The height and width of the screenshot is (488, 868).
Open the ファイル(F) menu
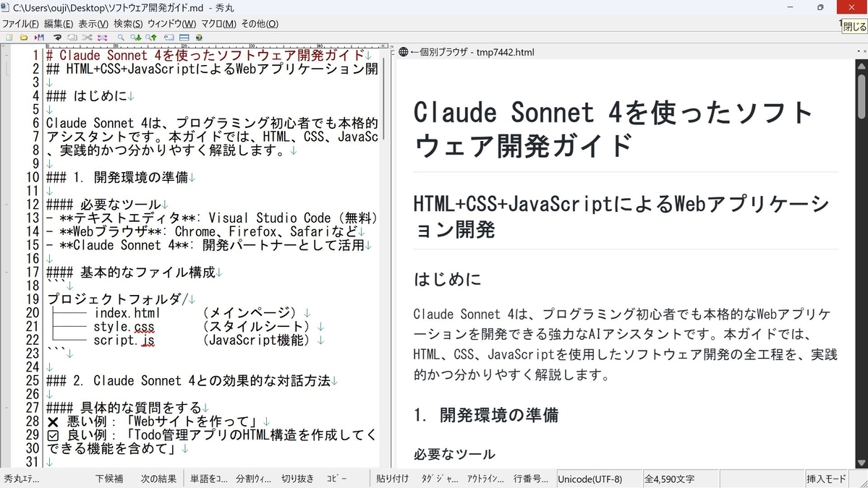[20, 24]
